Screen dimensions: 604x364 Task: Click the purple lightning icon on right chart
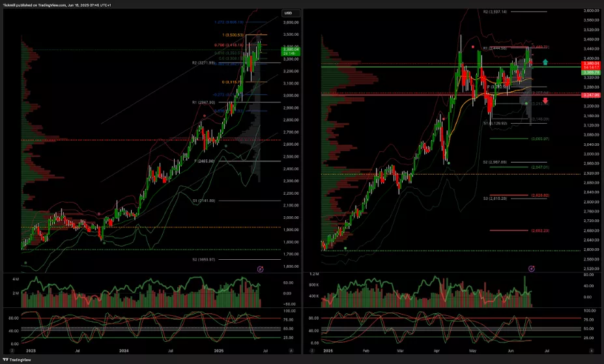(530, 268)
